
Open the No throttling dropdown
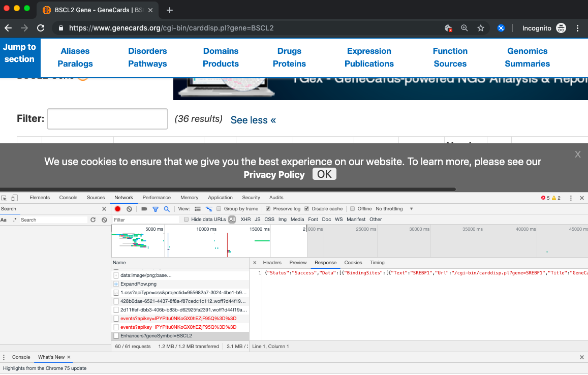point(394,209)
